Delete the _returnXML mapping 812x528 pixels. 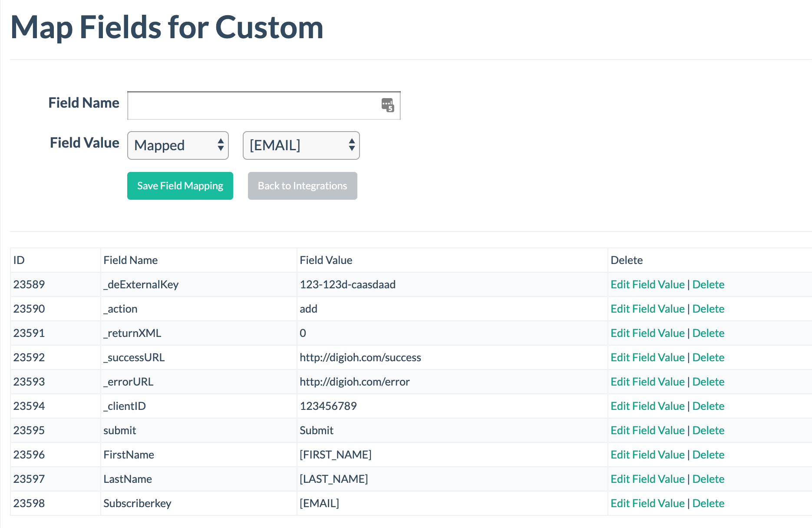(708, 333)
